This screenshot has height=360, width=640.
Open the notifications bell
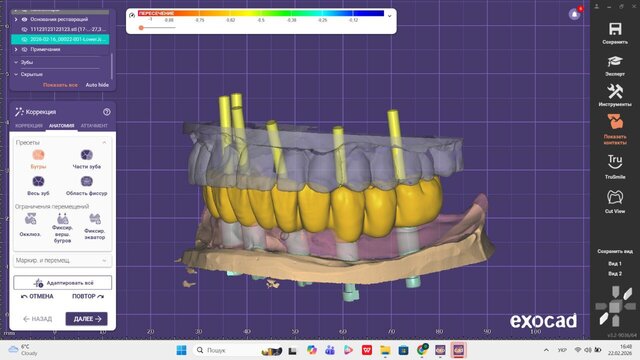click(x=574, y=14)
